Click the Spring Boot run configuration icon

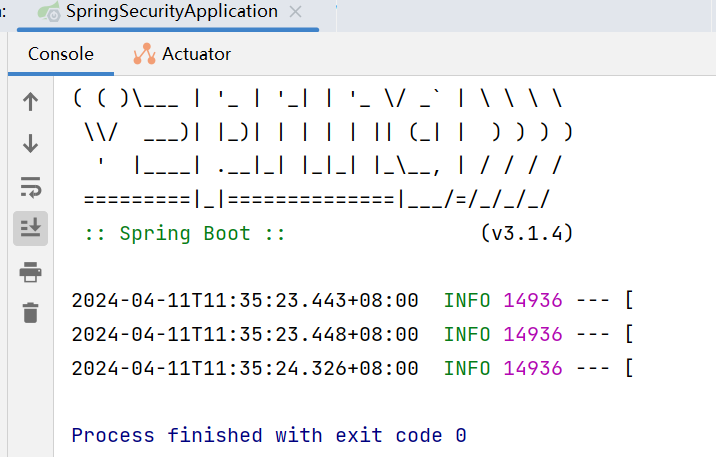[48, 13]
